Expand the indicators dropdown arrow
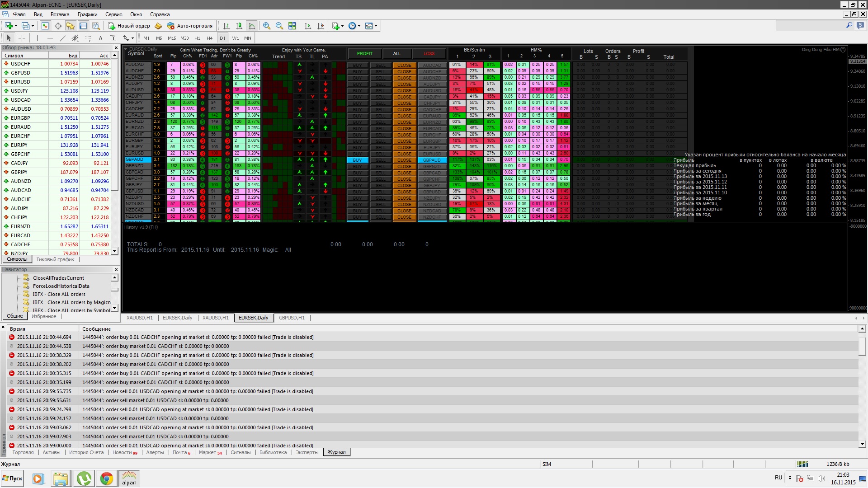868x488 pixels. (343, 26)
